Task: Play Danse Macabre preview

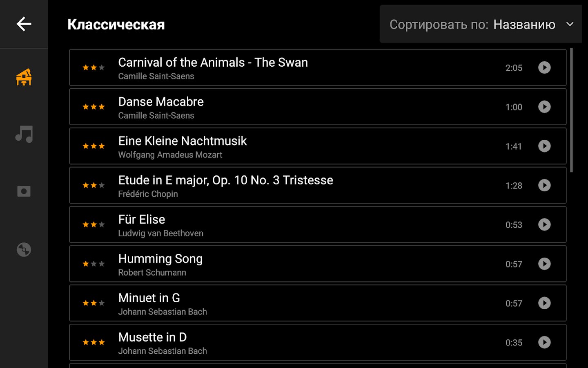Action: coord(544,107)
